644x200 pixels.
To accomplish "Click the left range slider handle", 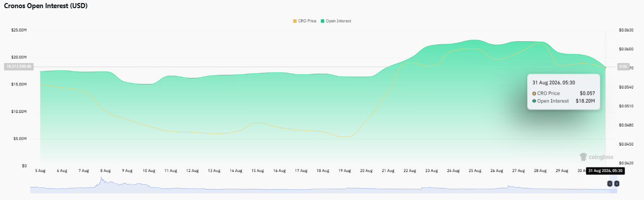I will 609,183.
